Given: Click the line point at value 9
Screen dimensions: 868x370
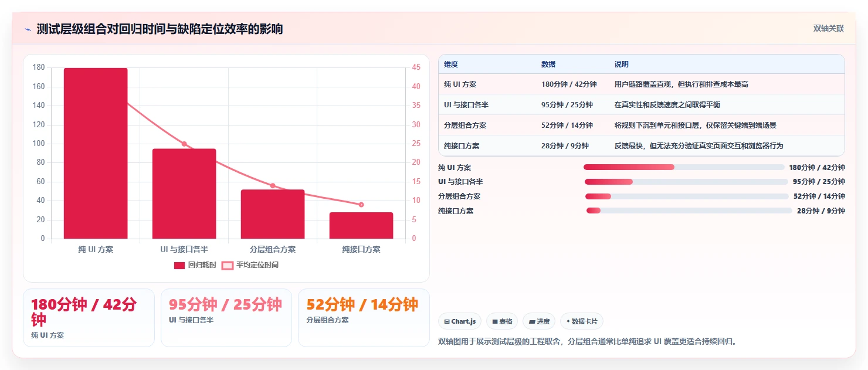Looking at the screenshot, I should pyautogui.click(x=361, y=205).
